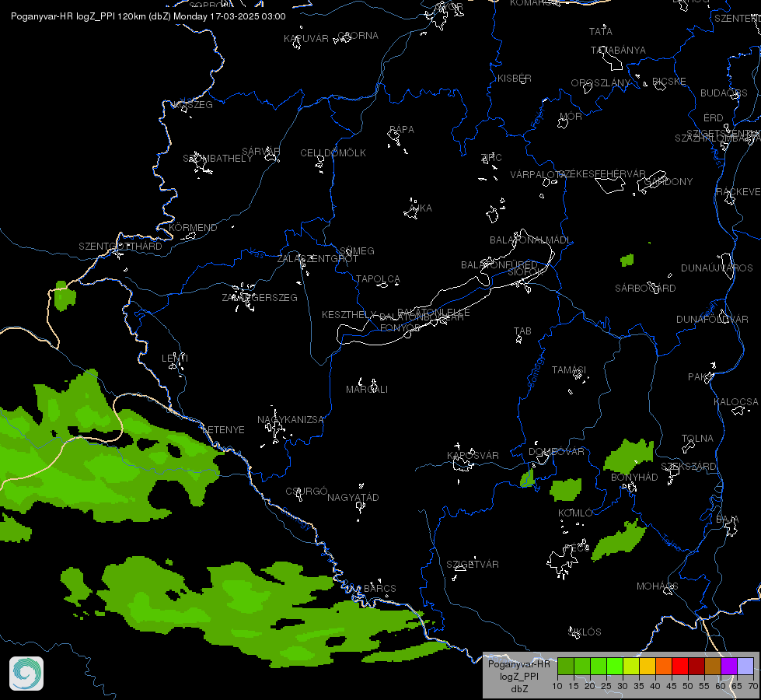Click the KÖRMEND city label
Screen dimensions: 761x700
click(193, 227)
